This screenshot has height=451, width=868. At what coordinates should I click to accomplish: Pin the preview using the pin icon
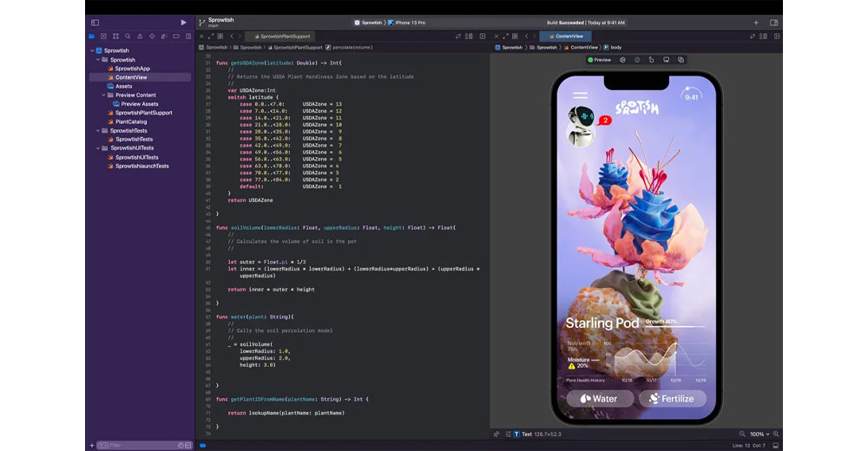[x=496, y=434]
